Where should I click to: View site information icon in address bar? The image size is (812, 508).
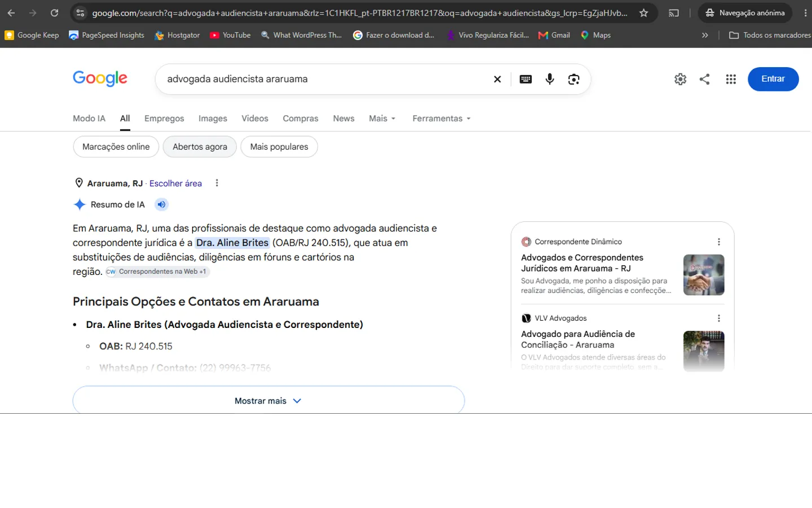pyautogui.click(x=81, y=13)
